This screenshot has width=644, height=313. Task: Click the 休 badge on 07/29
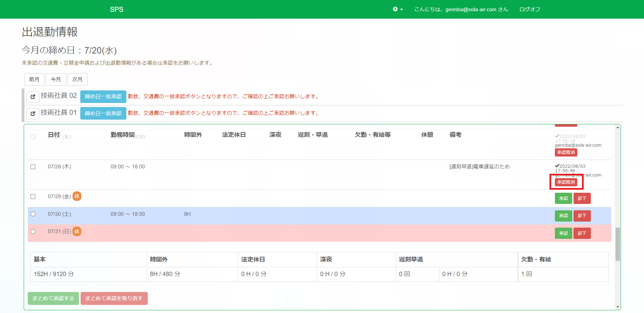pos(77,196)
